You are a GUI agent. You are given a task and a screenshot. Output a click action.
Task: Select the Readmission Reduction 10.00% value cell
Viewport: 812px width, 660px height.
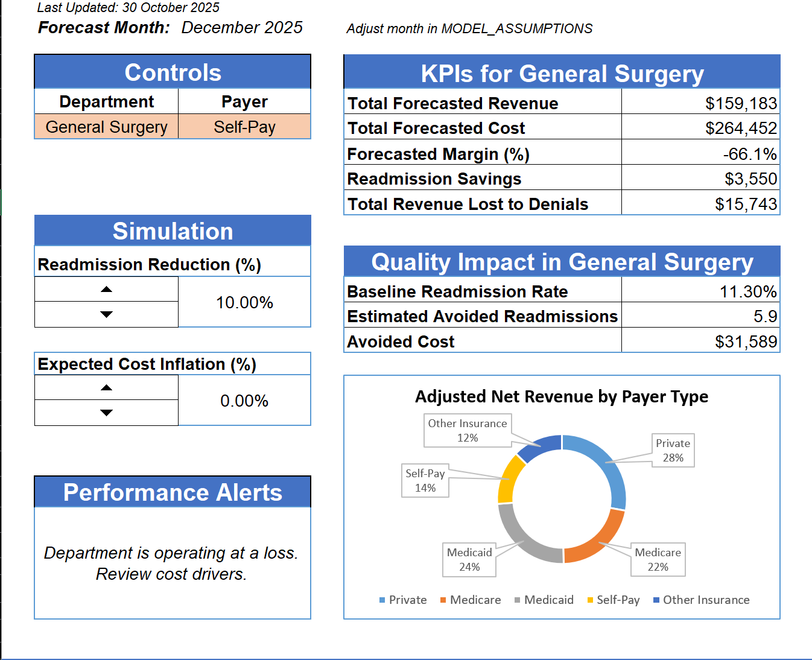click(244, 302)
